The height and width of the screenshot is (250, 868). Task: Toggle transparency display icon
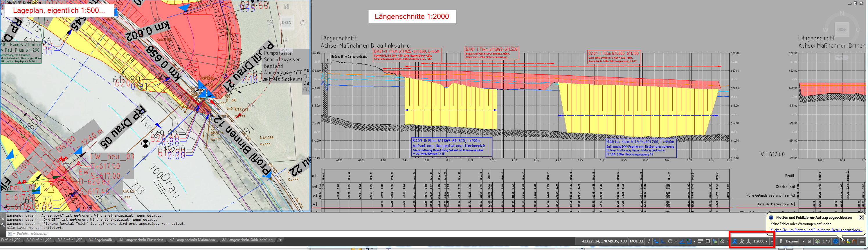click(708, 241)
